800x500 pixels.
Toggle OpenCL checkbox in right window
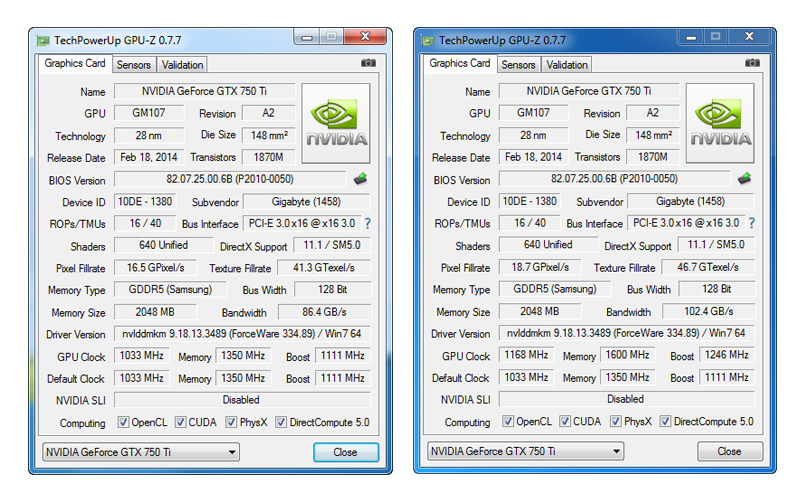pos(508,421)
